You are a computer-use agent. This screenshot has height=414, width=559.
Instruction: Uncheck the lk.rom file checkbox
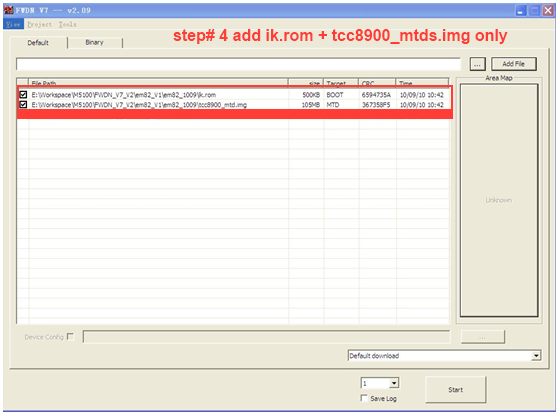(x=23, y=94)
